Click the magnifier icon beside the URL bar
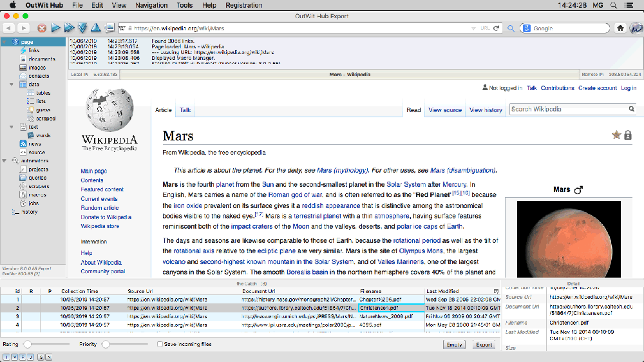644x362 pixels. [511, 28]
